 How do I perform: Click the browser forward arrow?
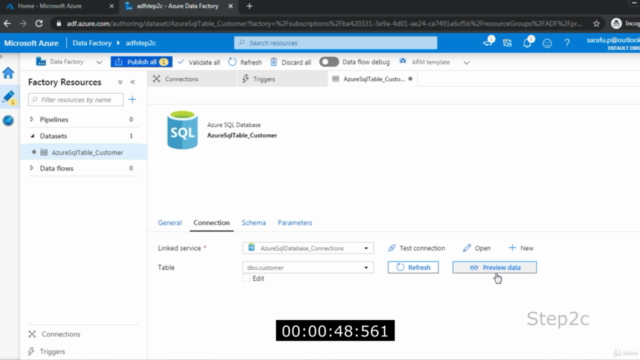pos(23,24)
